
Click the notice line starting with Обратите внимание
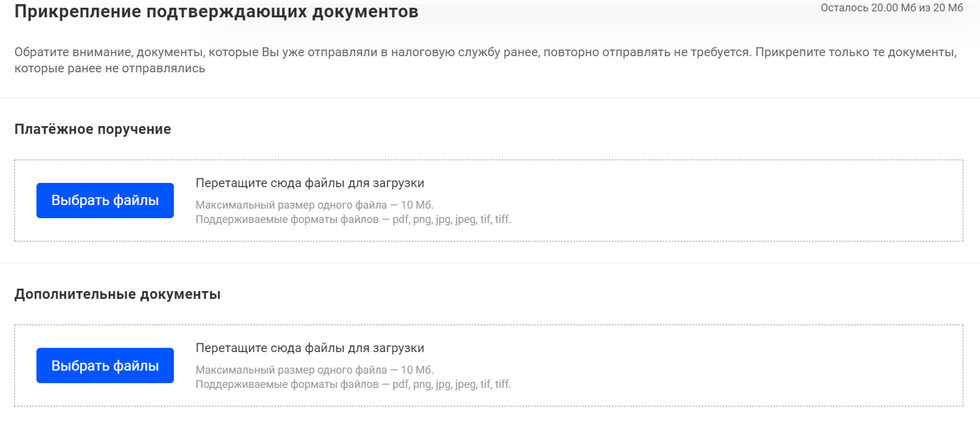tap(485, 52)
